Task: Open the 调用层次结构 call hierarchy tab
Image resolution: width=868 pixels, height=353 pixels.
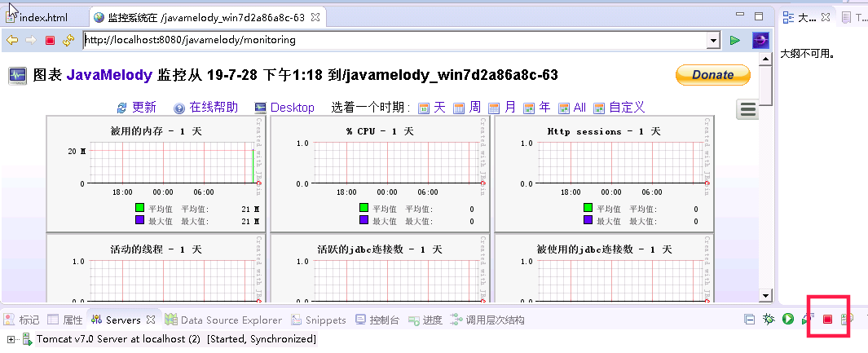Action: coord(487,320)
